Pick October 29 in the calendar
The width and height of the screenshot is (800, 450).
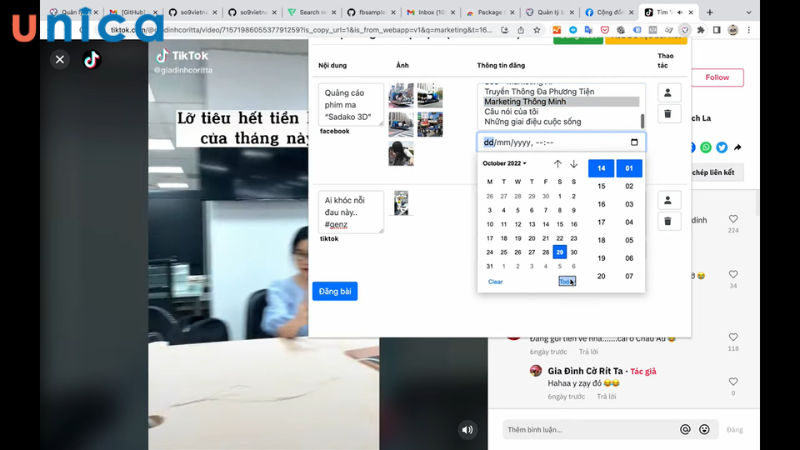coord(560,252)
